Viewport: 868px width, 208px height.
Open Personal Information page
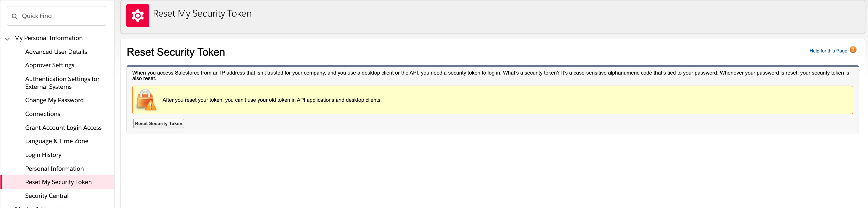tap(54, 168)
